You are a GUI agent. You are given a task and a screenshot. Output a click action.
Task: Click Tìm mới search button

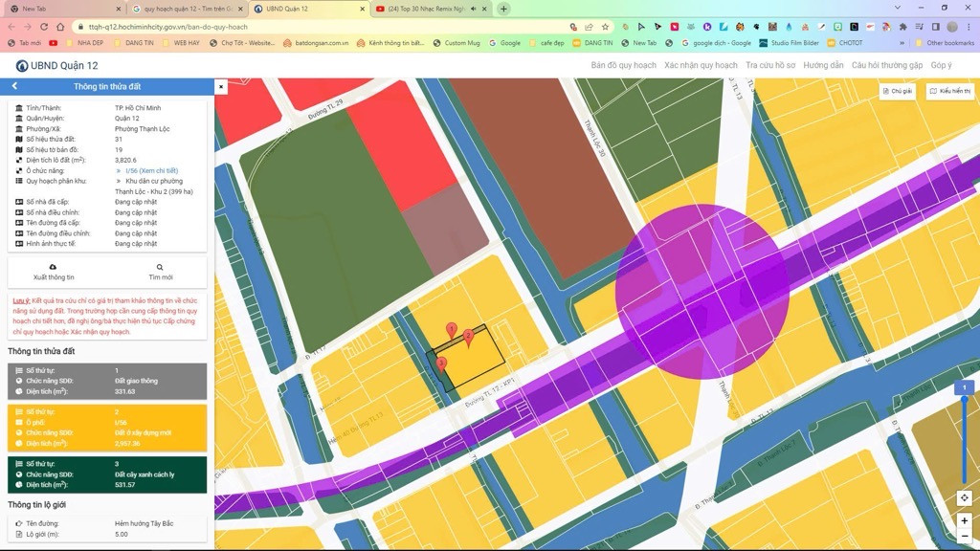tap(160, 273)
